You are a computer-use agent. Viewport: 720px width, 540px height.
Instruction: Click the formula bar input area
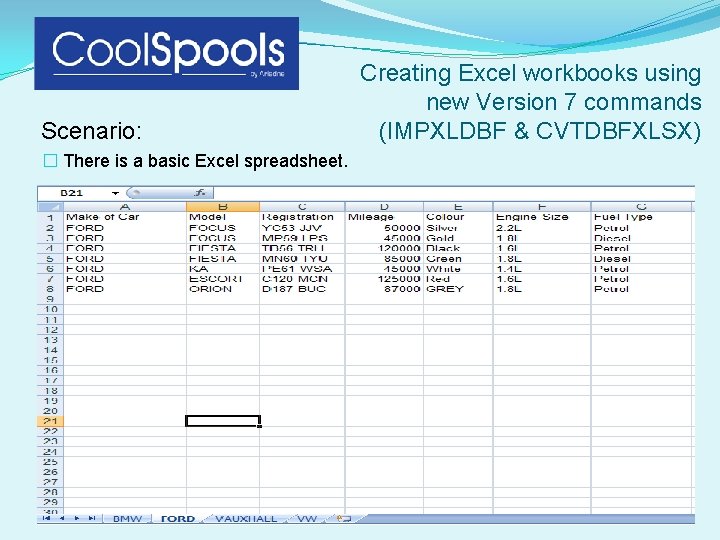(454, 193)
